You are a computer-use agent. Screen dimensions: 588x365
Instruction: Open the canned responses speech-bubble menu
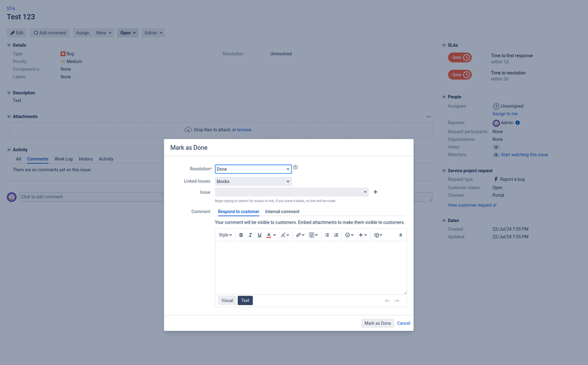378,235
